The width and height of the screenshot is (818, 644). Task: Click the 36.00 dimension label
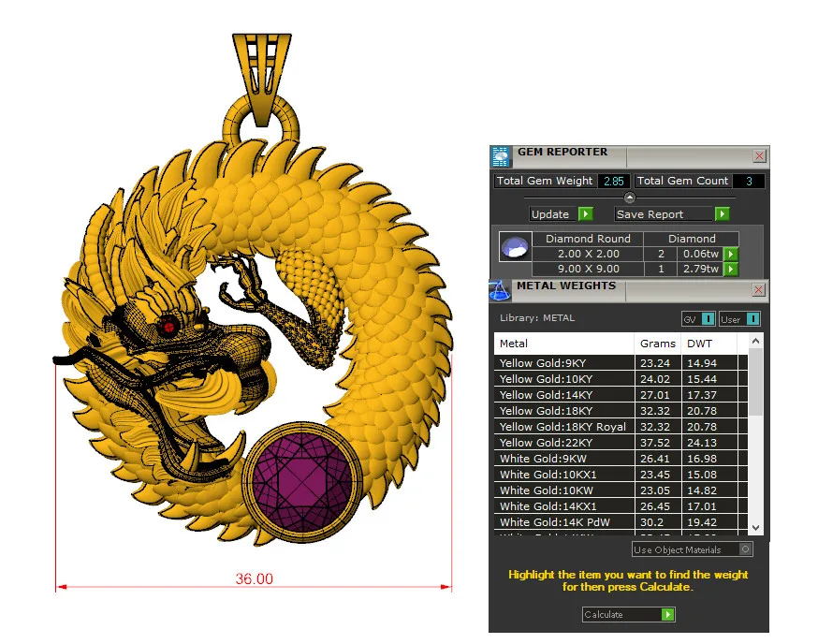(254, 578)
